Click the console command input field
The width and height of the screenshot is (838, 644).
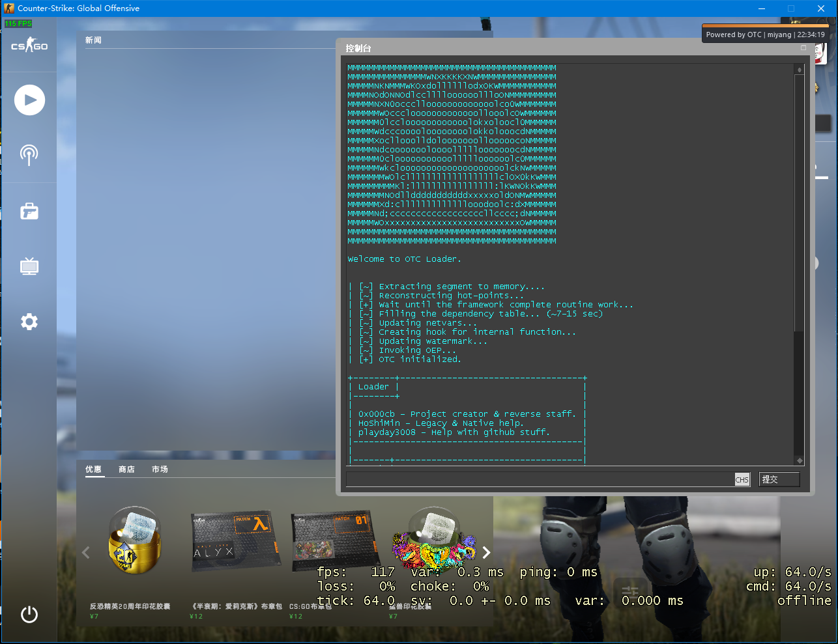click(540, 479)
